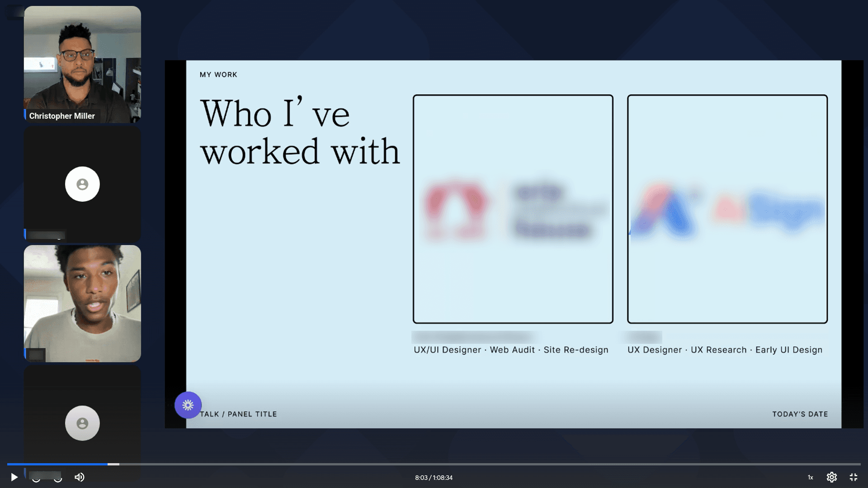Click the purple sunburst floating button
868x488 pixels.
click(188, 405)
